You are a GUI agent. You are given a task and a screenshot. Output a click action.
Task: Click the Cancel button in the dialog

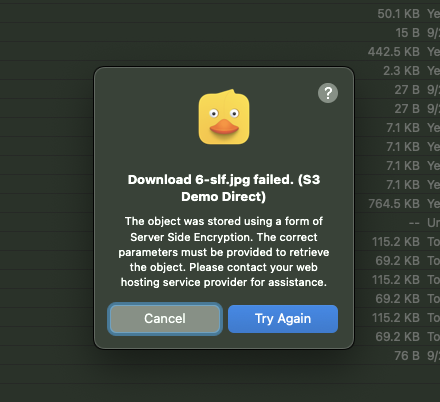165,319
